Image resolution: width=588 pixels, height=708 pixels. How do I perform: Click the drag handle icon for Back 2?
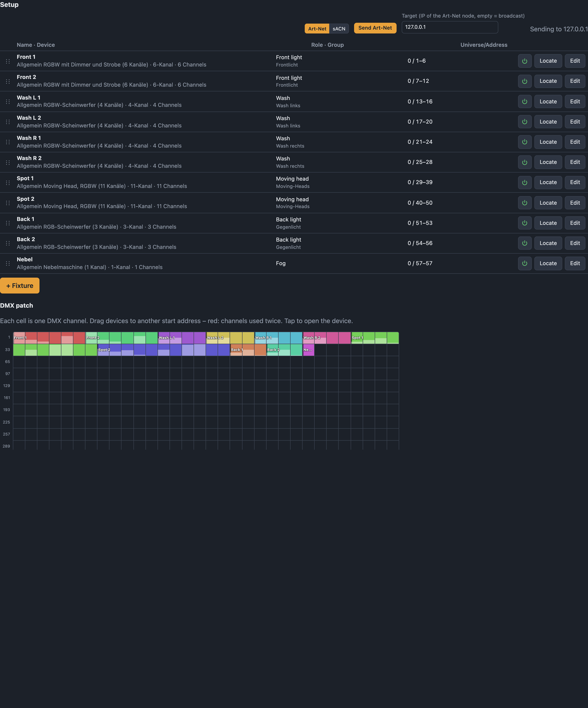[8, 243]
